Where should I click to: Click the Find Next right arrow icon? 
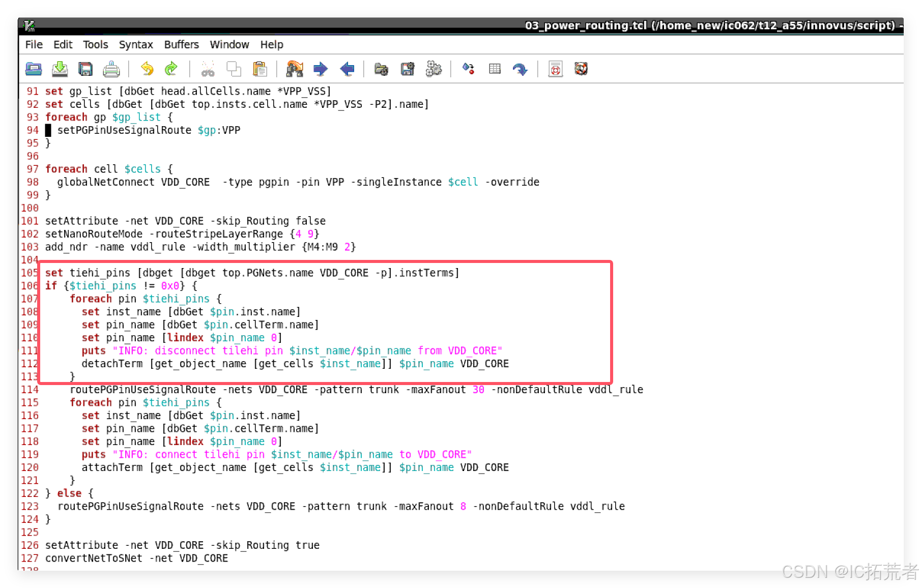(321, 69)
